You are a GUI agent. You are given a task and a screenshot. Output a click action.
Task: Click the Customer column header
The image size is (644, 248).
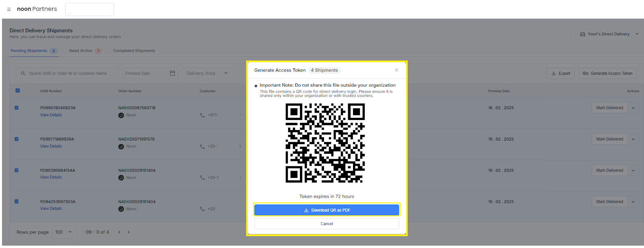tap(208, 91)
